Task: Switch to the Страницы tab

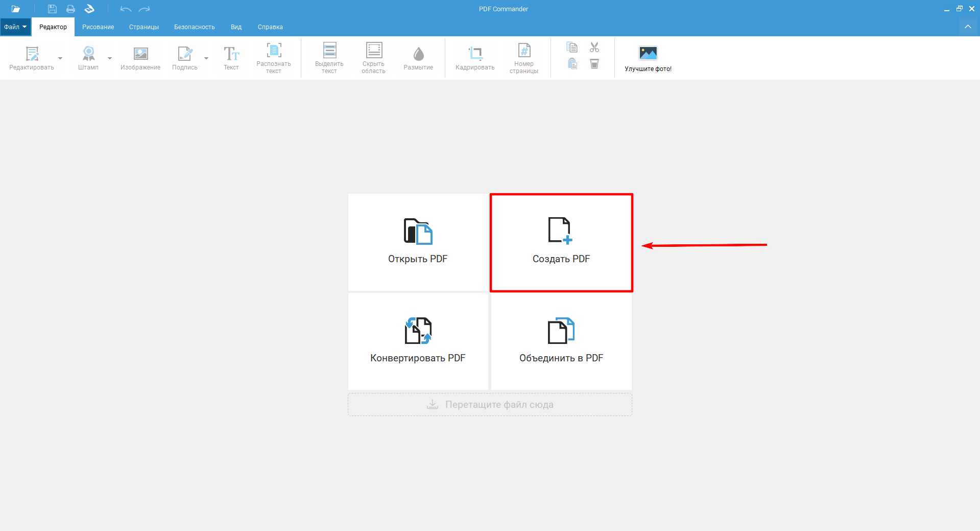Action: (x=144, y=27)
